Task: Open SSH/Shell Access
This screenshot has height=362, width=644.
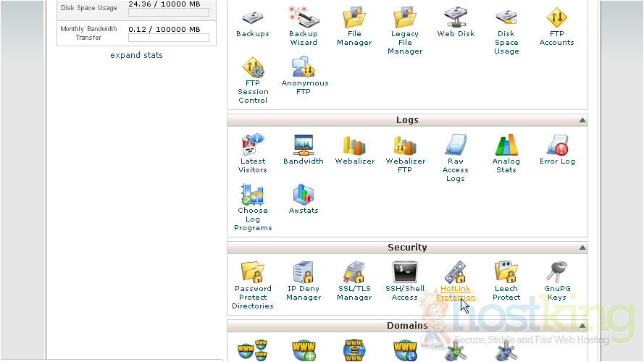Action: tap(405, 274)
